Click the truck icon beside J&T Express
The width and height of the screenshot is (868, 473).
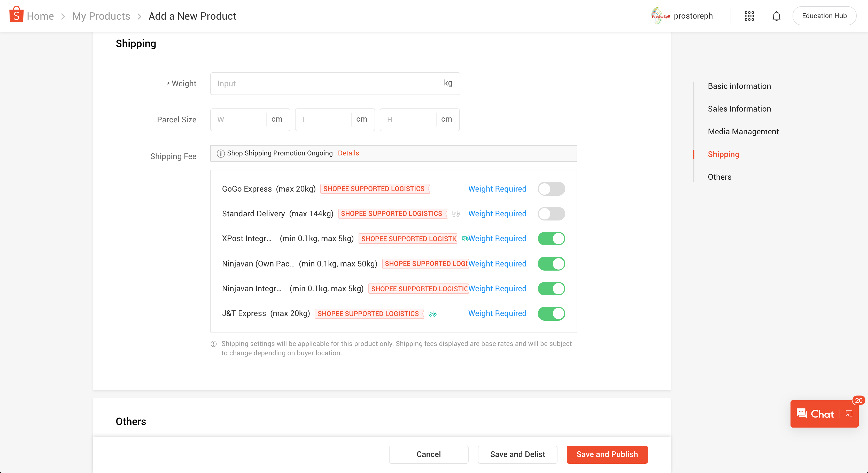[432, 313]
